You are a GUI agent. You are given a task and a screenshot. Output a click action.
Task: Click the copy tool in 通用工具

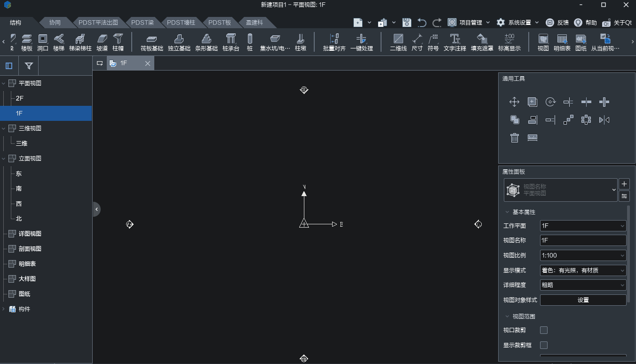pos(533,102)
